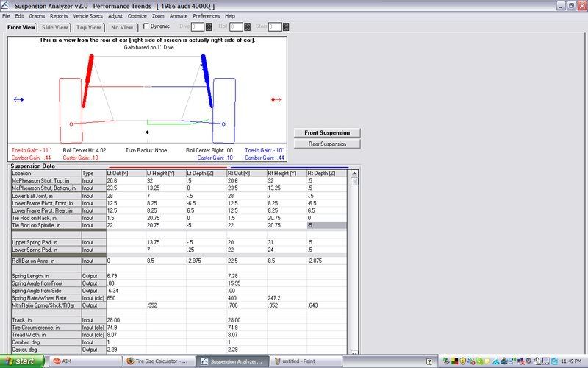This screenshot has width=588, height=368.
Task: Open Tire Size Calculator from the taskbar
Action: 159,361
